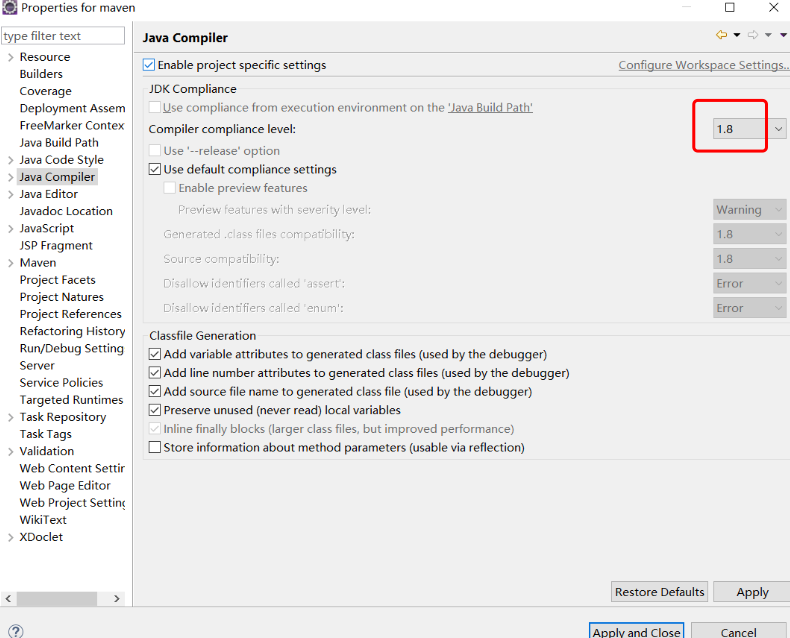Image resolution: width=790 pixels, height=638 pixels.
Task: Expand the Task Repository node
Action: click(x=11, y=417)
